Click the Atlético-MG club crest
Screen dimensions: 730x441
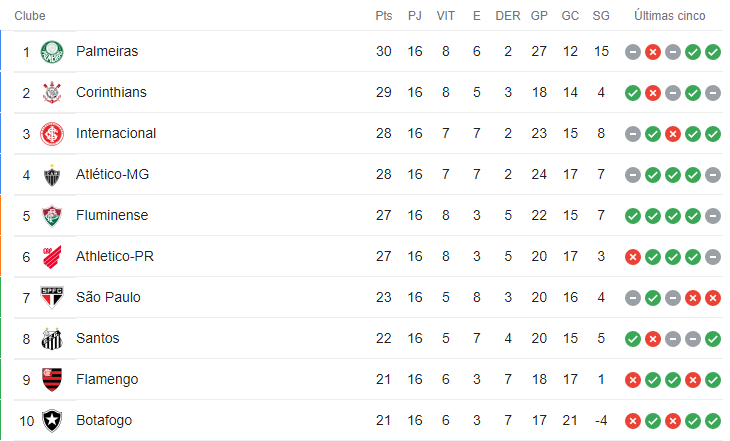click(x=52, y=175)
